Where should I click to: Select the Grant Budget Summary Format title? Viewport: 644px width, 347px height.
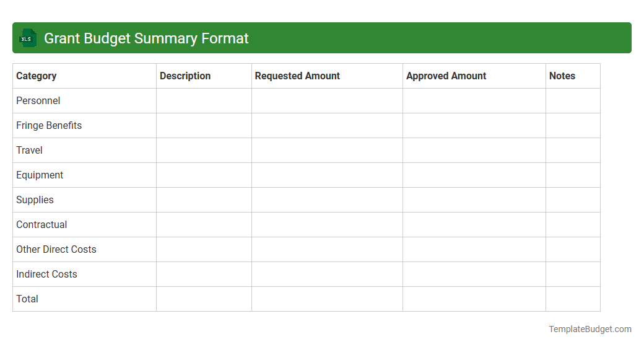pos(146,38)
